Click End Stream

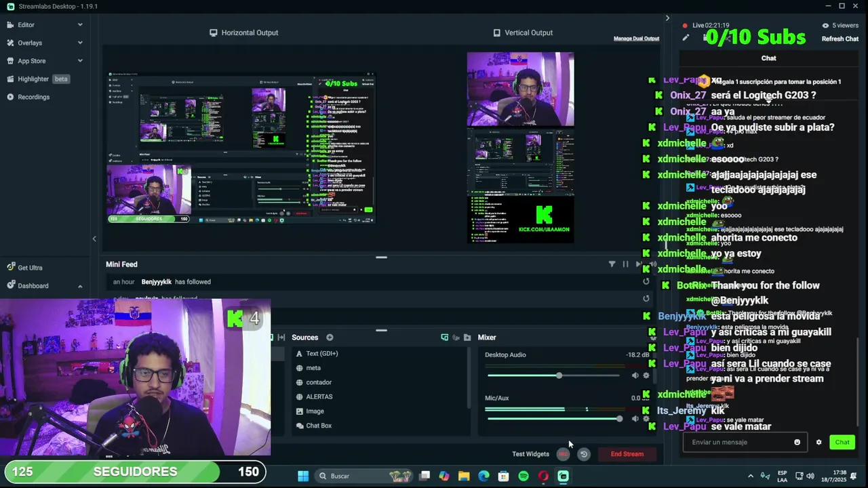point(627,454)
